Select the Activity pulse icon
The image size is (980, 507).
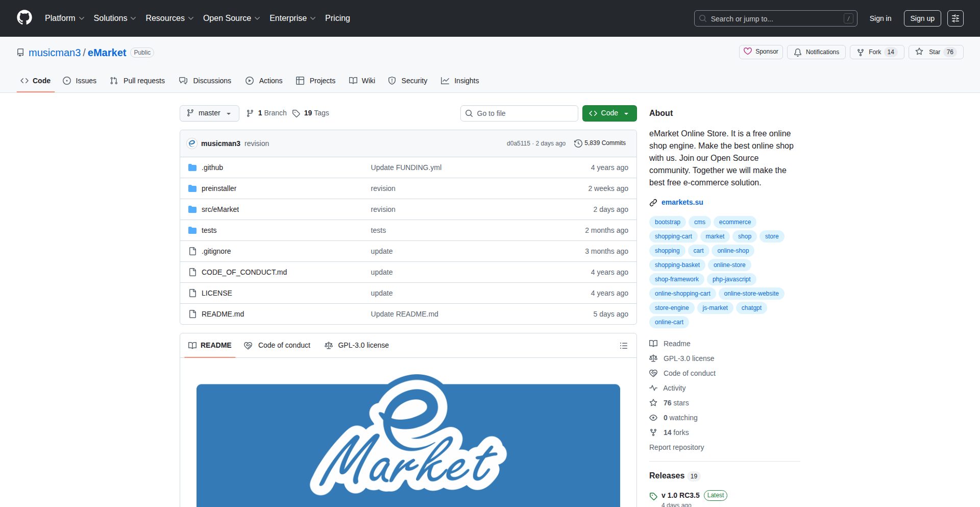(653, 388)
